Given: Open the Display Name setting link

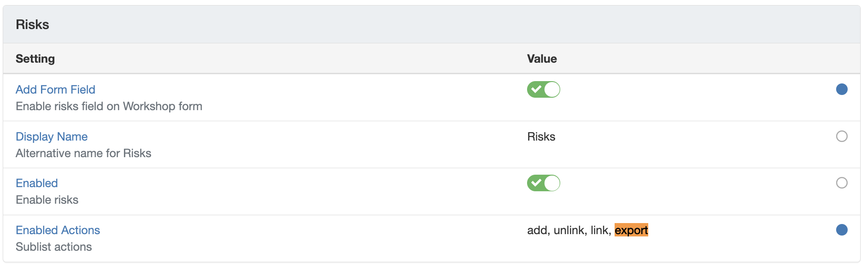Looking at the screenshot, I should [52, 136].
